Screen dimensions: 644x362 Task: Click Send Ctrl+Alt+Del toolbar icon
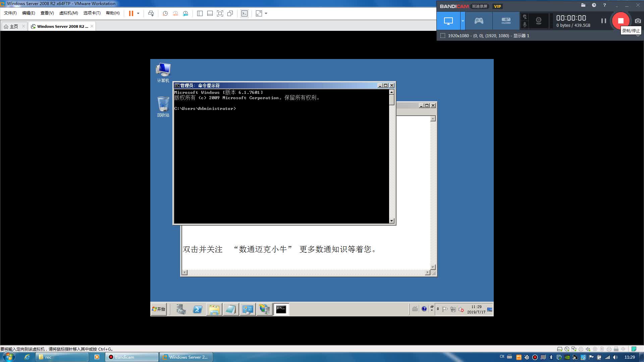[151, 13]
